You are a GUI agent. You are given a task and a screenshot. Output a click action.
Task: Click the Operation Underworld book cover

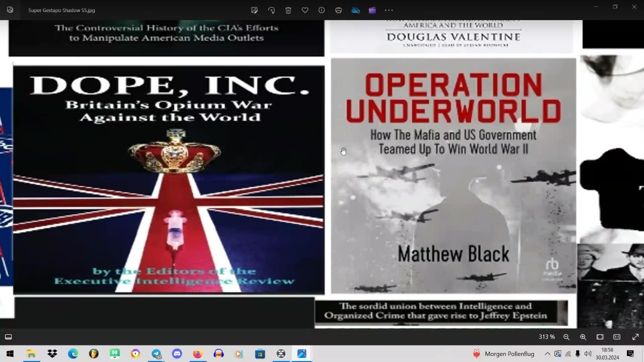click(x=453, y=175)
